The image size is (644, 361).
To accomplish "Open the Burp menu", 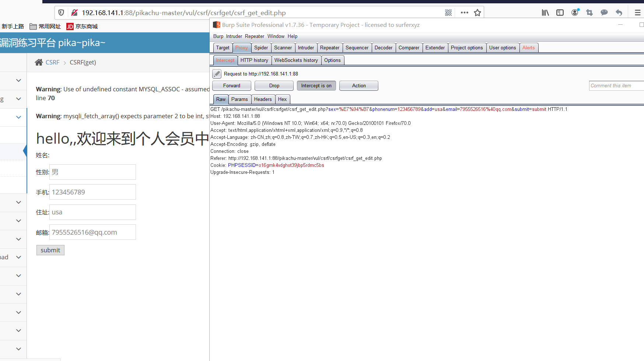I will coord(218,36).
